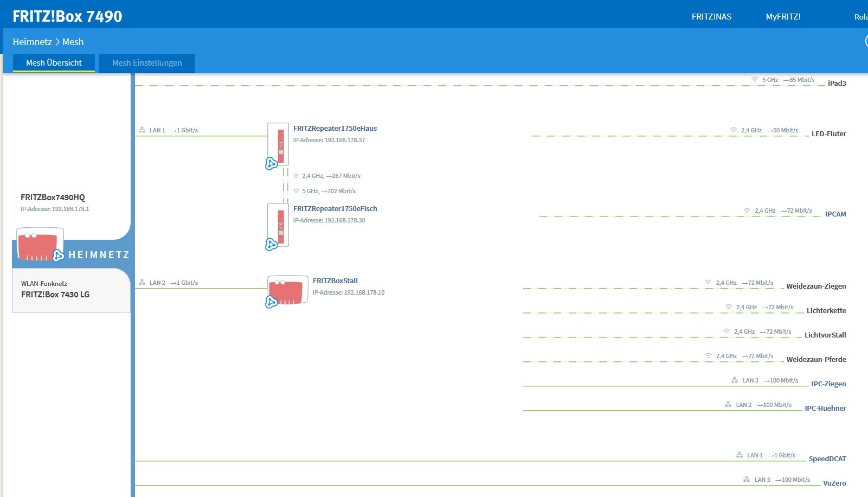Click Wi-Fi icon at 5 GHz 702 Mbit/s
The height and width of the screenshot is (497, 868).
tap(296, 191)
